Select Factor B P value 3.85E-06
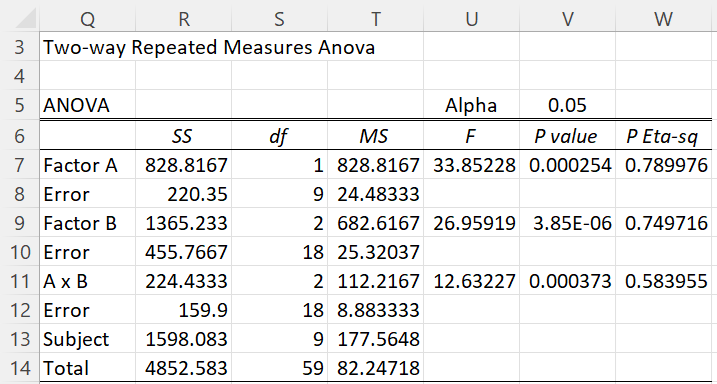 point(567,223)
